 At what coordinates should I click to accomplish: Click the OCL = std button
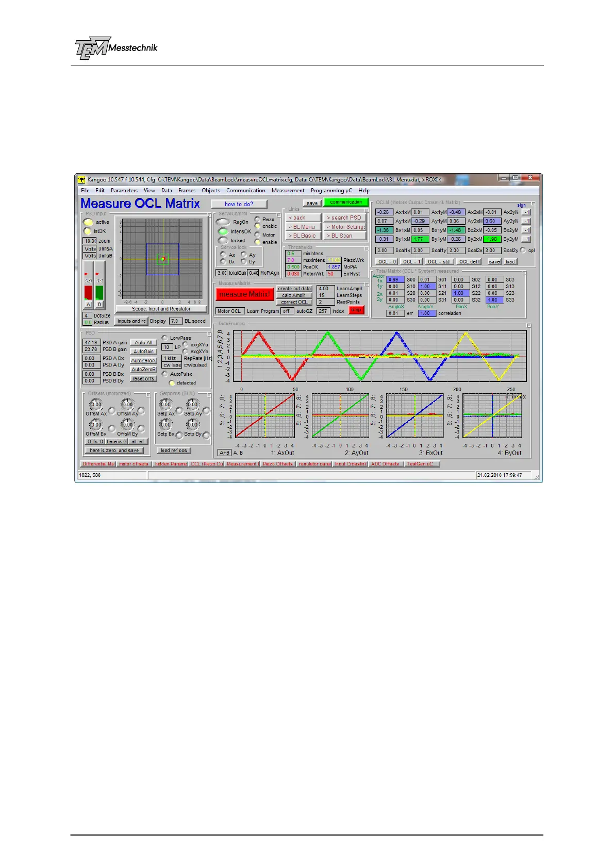tap(439, 261)
